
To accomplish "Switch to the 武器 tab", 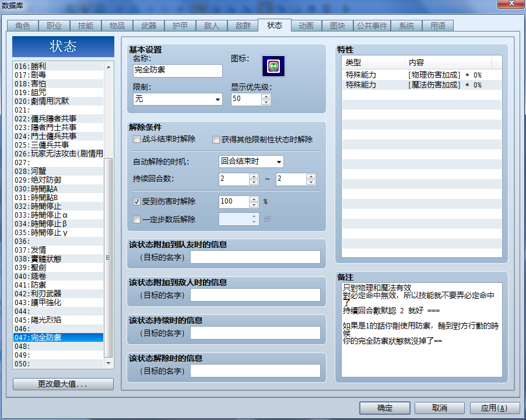I will (149, 26).
